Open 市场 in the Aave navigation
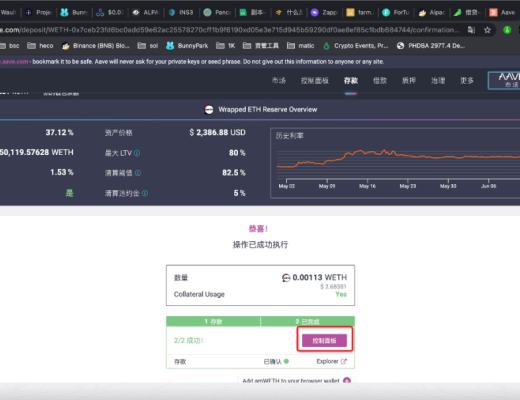The image size is (520, 400). [279, 81]
